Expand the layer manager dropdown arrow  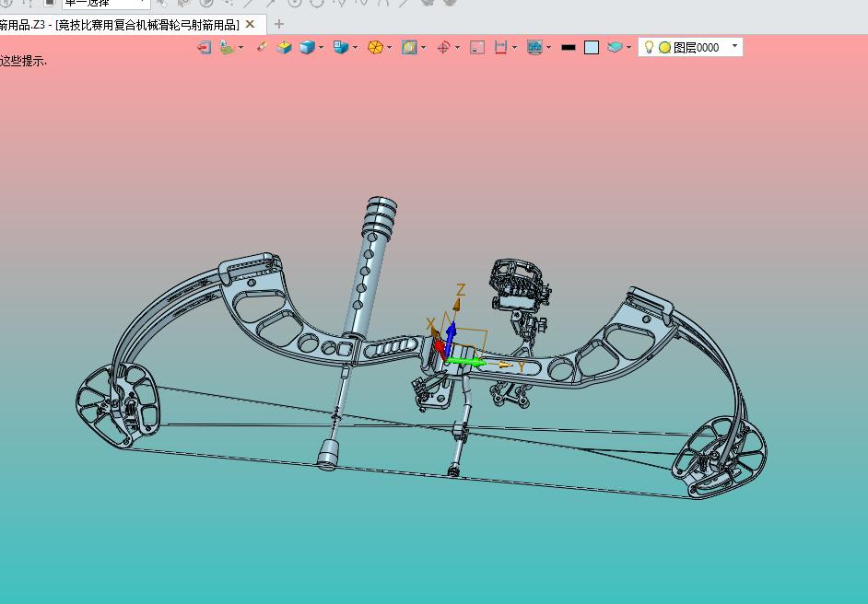(x=628, y=48)
